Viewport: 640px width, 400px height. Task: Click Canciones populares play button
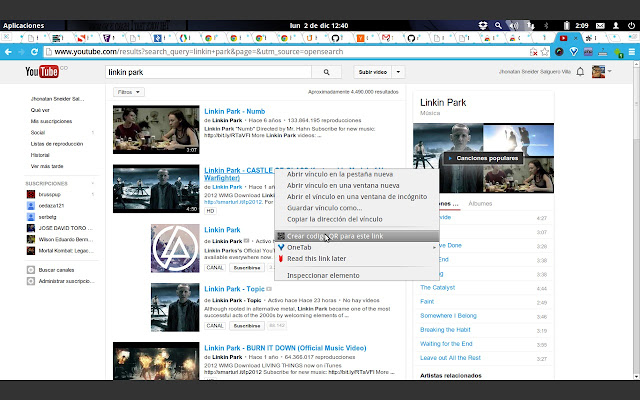tap(483, 158)
